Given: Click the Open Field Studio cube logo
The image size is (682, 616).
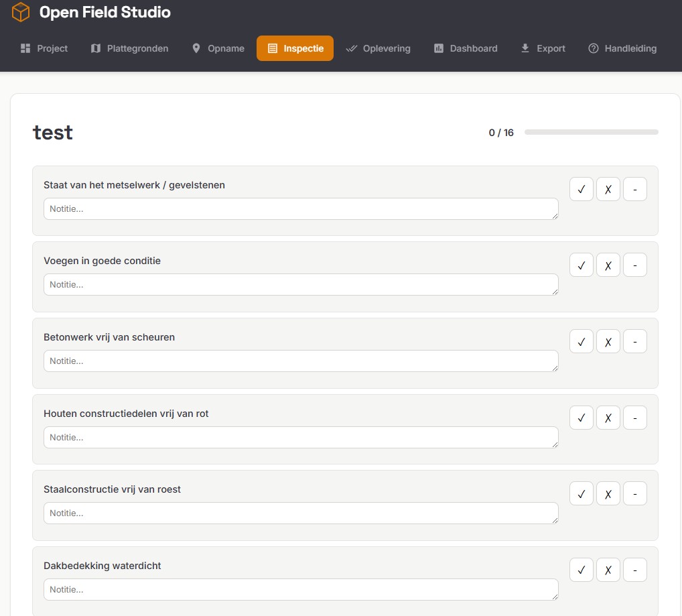Looking at the screenshot, I should [20, 12].
